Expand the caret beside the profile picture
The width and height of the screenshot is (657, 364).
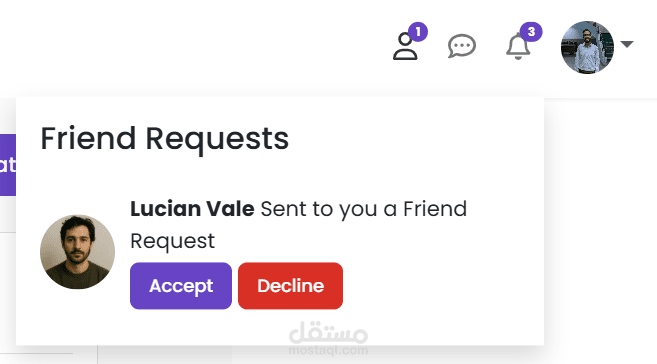(x=627, y=44)
